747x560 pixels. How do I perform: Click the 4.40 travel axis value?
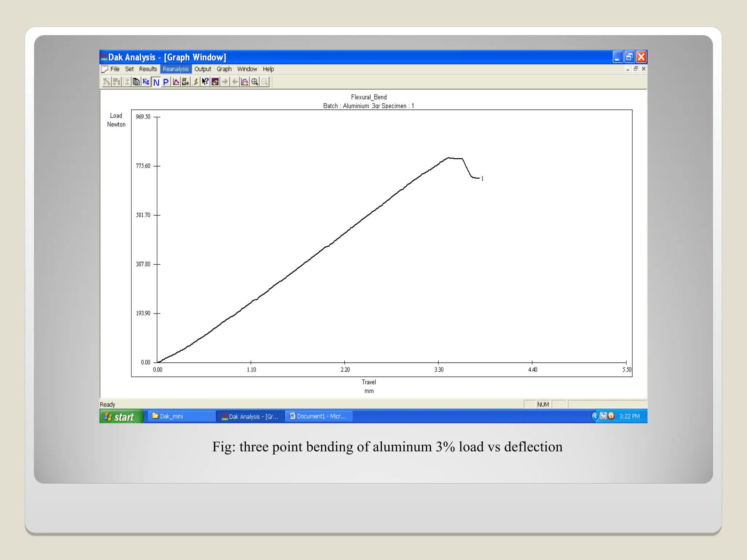(x=533, y=370)
